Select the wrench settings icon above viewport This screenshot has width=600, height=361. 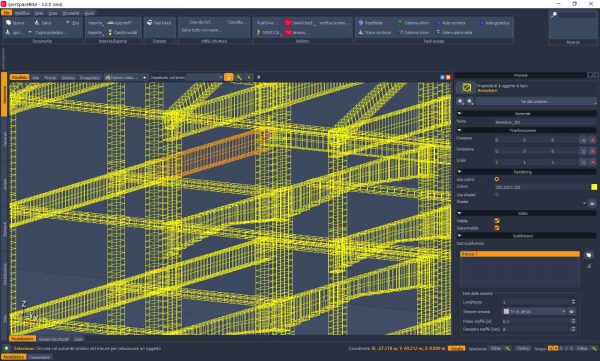[239, 77]
